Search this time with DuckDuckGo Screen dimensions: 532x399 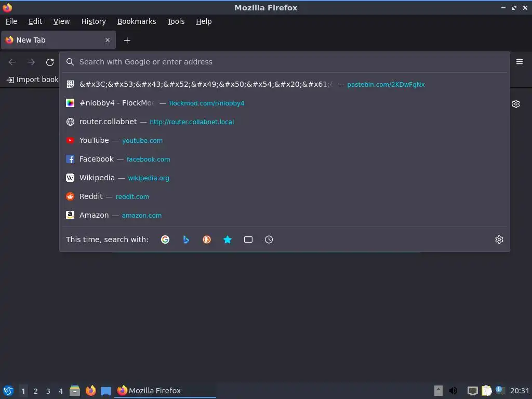207,240
